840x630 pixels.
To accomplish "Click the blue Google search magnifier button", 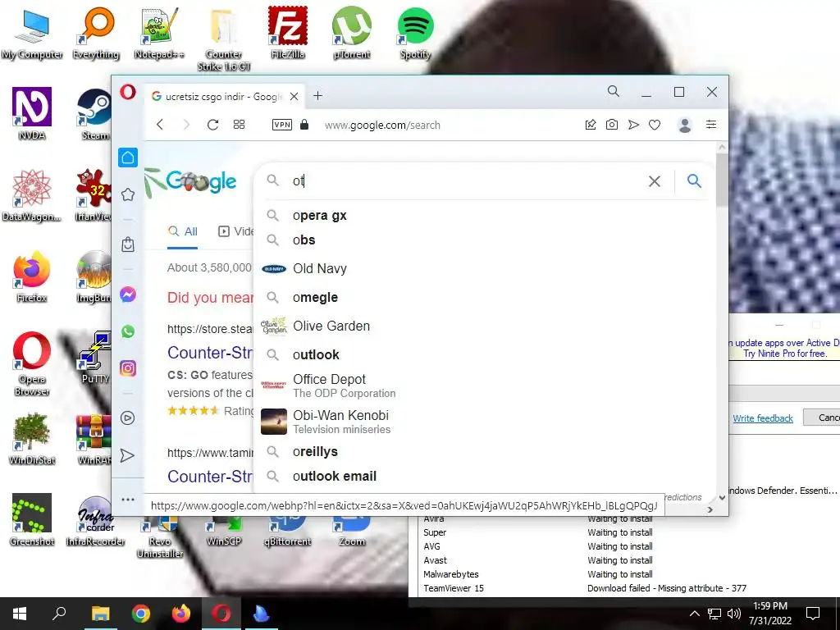I will pos(694,181).
